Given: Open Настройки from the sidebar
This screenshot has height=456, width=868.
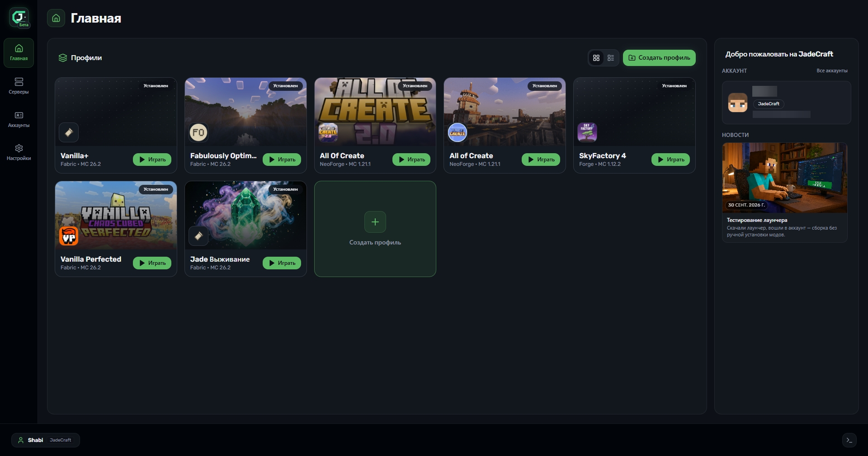Looking at the screenshot, I should [x=19, y=152].
